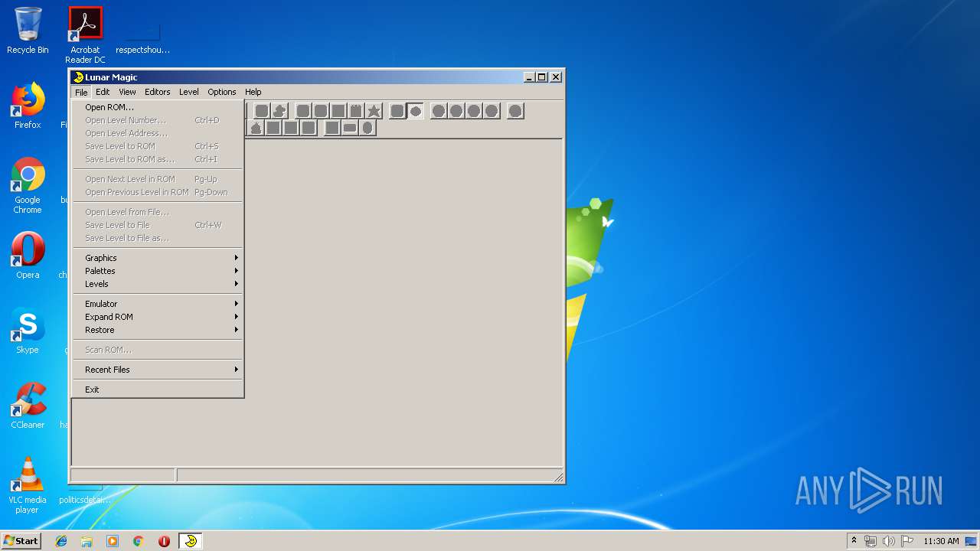Click the greyed Scan ROM... entry
This screenshot has width=980, height=551.
point(158,350)
